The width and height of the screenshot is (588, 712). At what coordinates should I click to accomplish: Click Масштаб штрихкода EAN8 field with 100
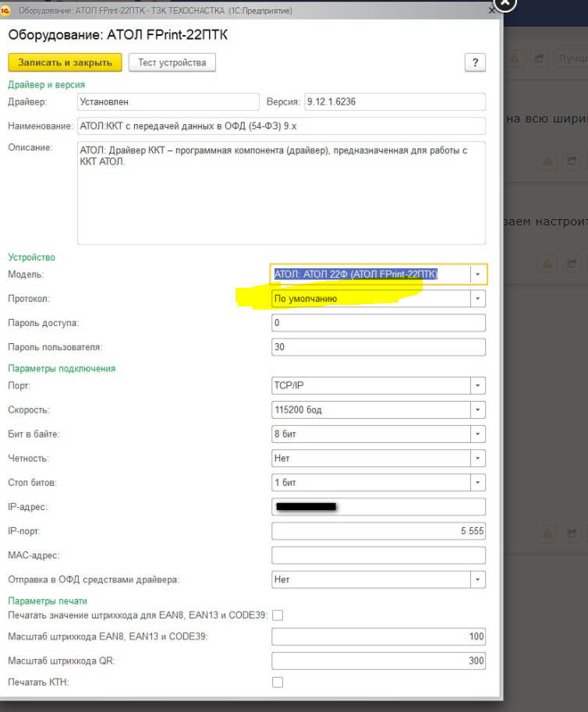(378, 636)
